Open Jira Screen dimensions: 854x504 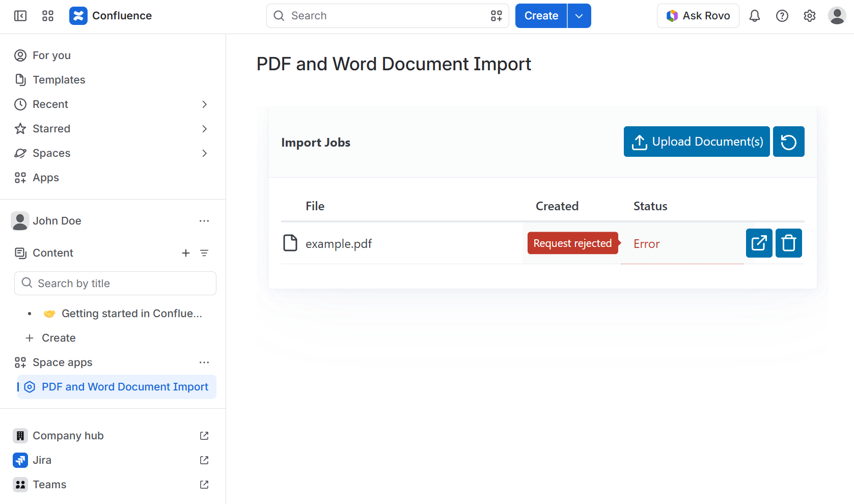[42, 460]
